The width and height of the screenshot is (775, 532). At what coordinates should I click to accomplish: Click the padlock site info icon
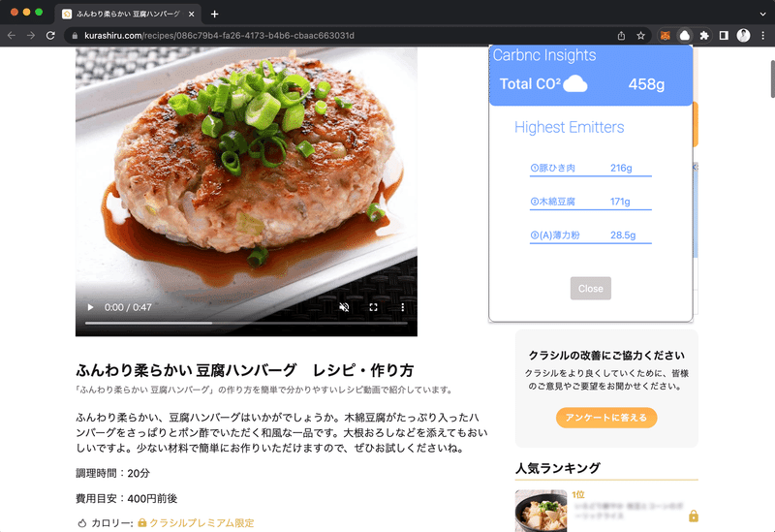(x=76, y=36)
